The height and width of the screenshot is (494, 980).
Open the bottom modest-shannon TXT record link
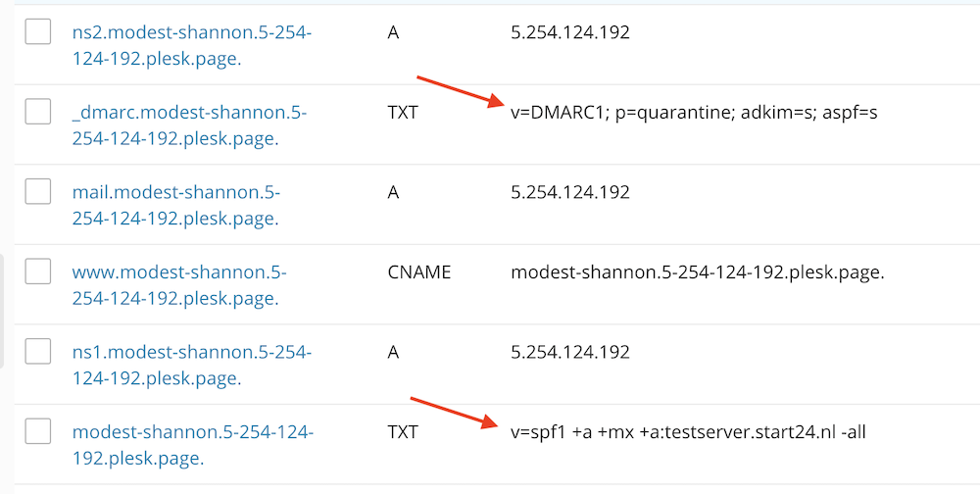pyautogui.click(x=193, y=443)
